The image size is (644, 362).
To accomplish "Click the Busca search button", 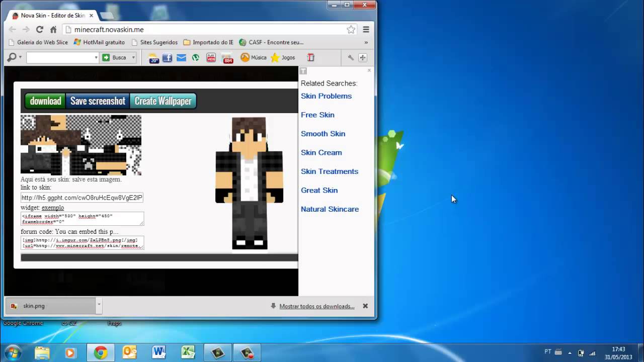I will [115, 58].
